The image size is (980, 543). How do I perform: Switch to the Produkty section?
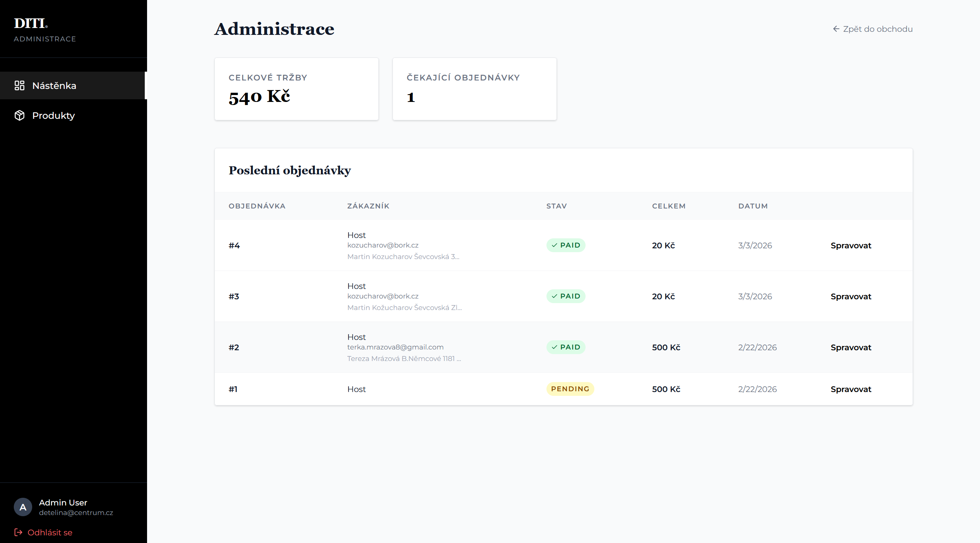[53, 115]
